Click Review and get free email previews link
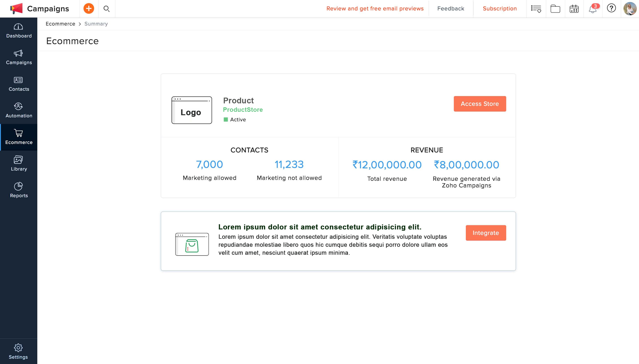639x364 pixels. click(x=375, y=8)
